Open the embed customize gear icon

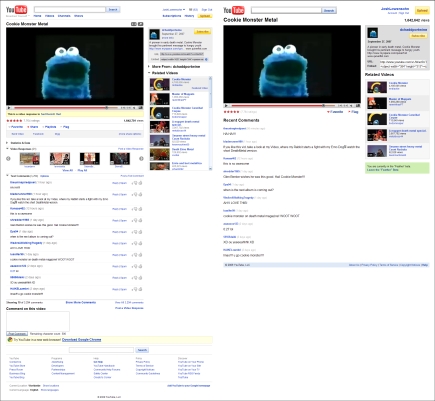point(206,59)
